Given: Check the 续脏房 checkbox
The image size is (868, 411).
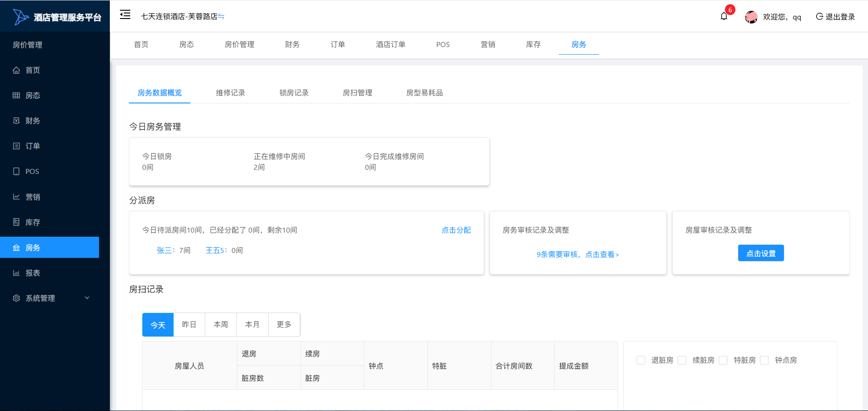Looking at the screenshot, I should pos(682,360).
